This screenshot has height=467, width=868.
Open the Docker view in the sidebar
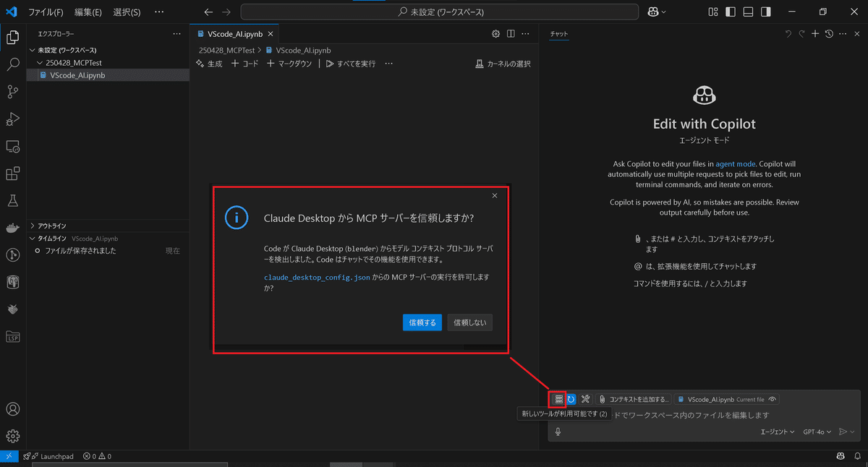[12, 228]
